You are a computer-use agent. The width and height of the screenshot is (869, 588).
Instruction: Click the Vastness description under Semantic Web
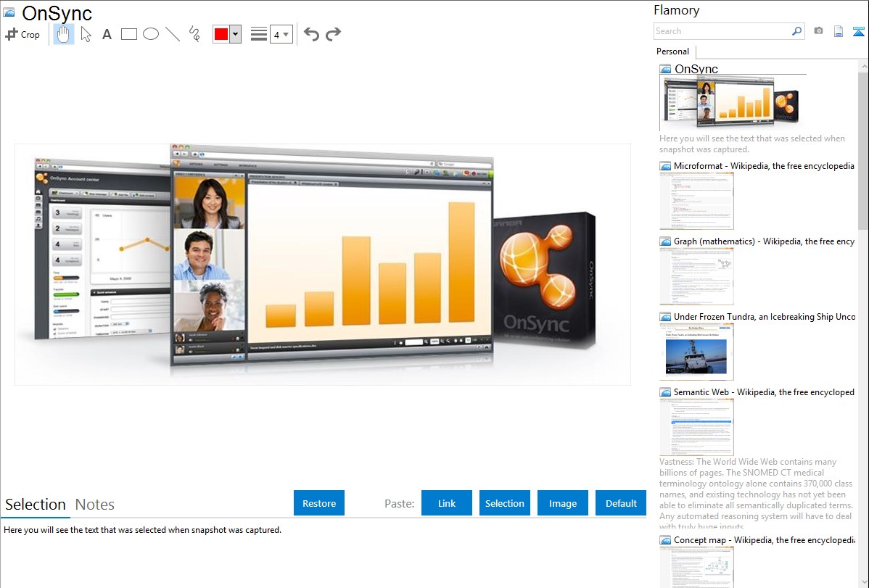tap(757, 494)
